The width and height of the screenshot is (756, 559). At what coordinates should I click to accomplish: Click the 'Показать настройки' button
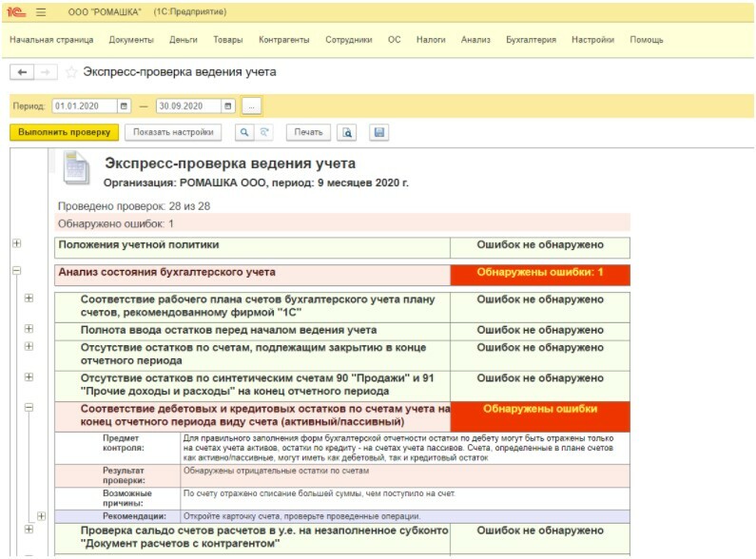pyautogui.click(x=174, y=133)
